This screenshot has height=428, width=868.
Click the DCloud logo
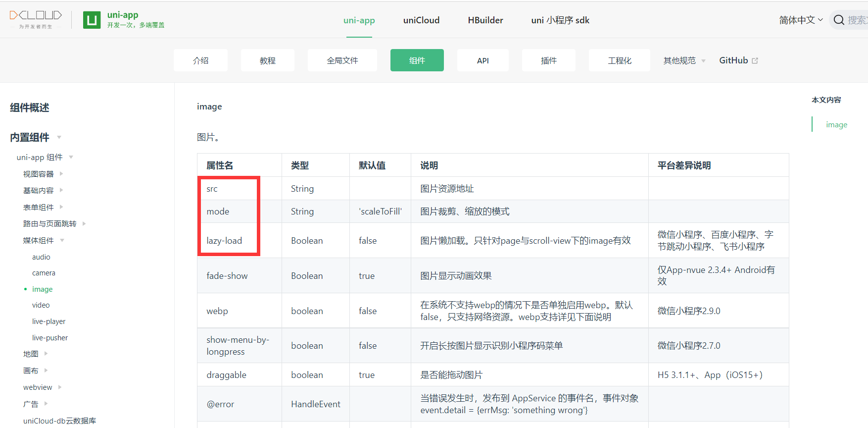click(36, 19)
